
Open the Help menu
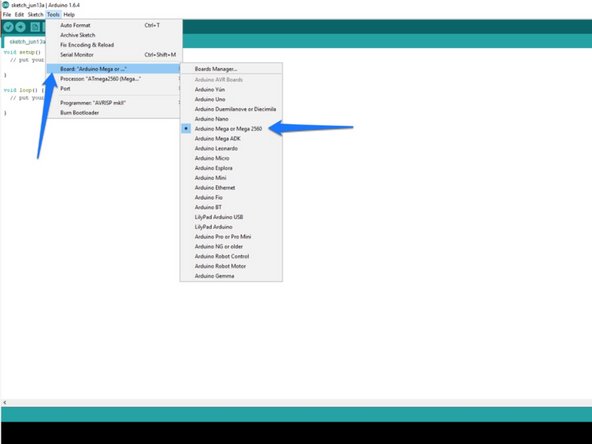(69, 14)
